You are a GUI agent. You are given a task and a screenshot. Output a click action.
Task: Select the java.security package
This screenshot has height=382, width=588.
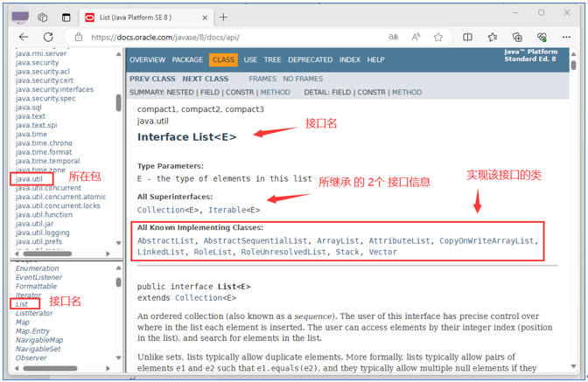[37, 63]
